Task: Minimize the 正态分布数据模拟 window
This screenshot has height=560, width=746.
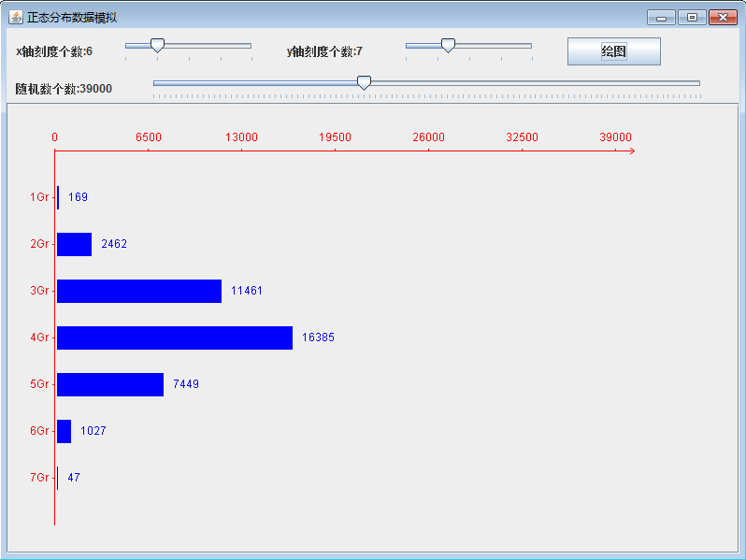Action: (661, 18)
